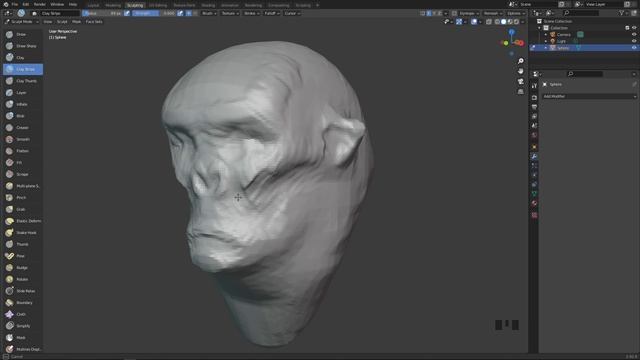640x360 pixels.
Task: Select the Simplify brush
Action: coord(22,326)
